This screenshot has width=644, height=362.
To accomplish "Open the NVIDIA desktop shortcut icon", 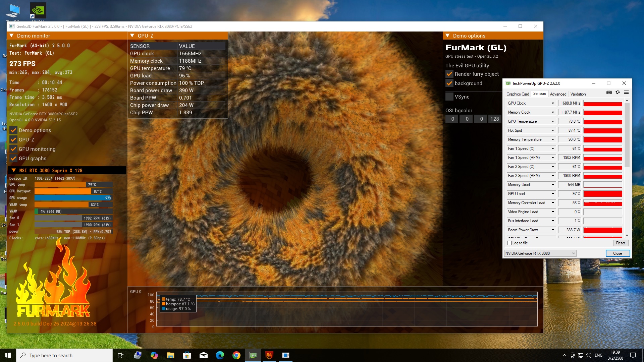I will tap(38, 11).
